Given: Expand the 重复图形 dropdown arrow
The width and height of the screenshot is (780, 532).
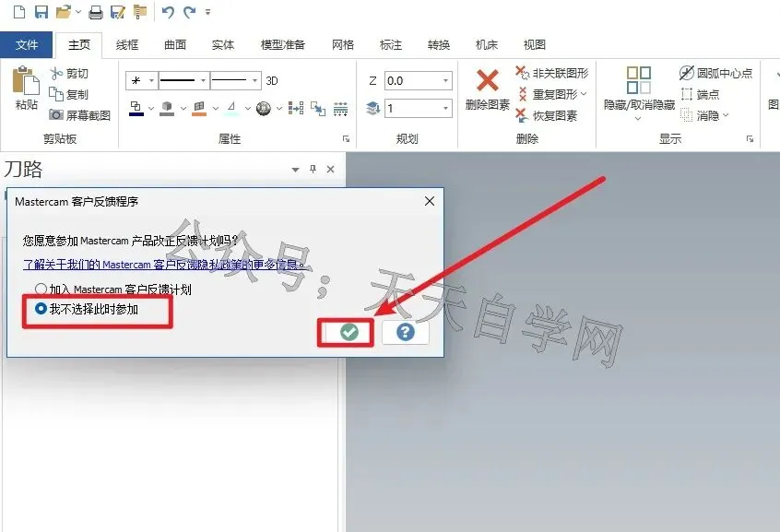Looking at the screenshot, I should [584, 93].
